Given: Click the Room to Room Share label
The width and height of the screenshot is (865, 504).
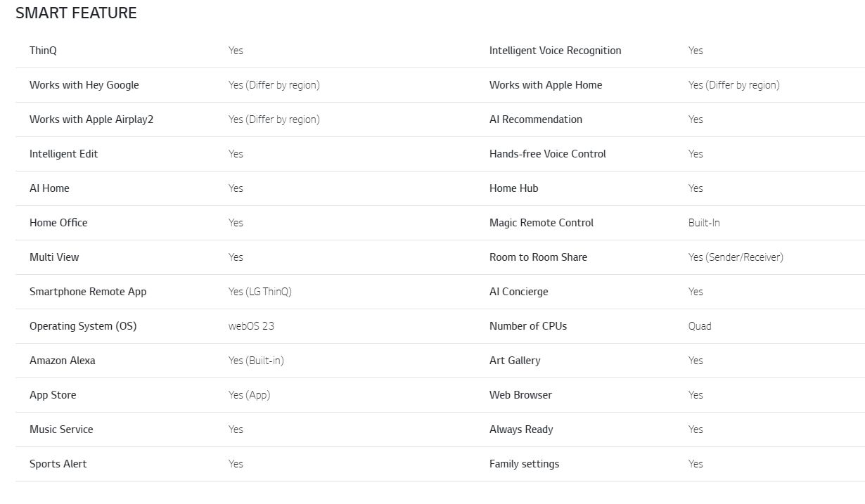Looking at the screenshot, I should coord(538,257).
